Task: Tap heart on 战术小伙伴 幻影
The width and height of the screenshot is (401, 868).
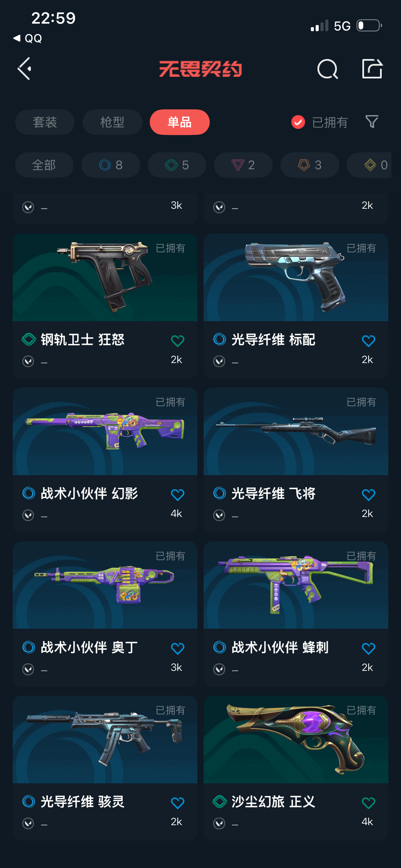Action: click(177, 494)
